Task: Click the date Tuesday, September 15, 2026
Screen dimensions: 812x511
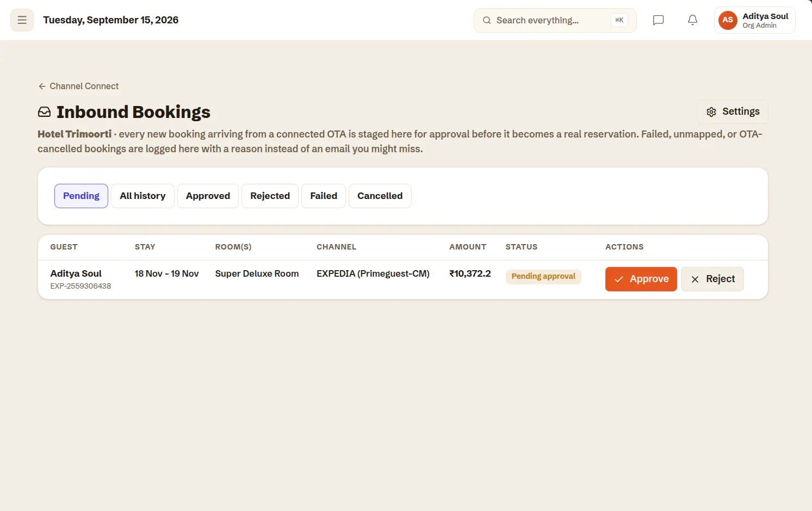Action: point(111,20)
